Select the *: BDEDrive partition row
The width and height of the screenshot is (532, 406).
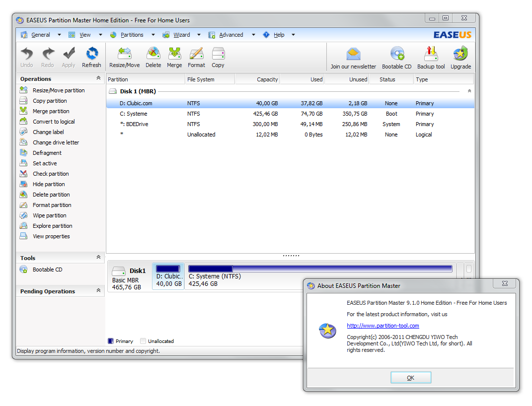[291, 125]
